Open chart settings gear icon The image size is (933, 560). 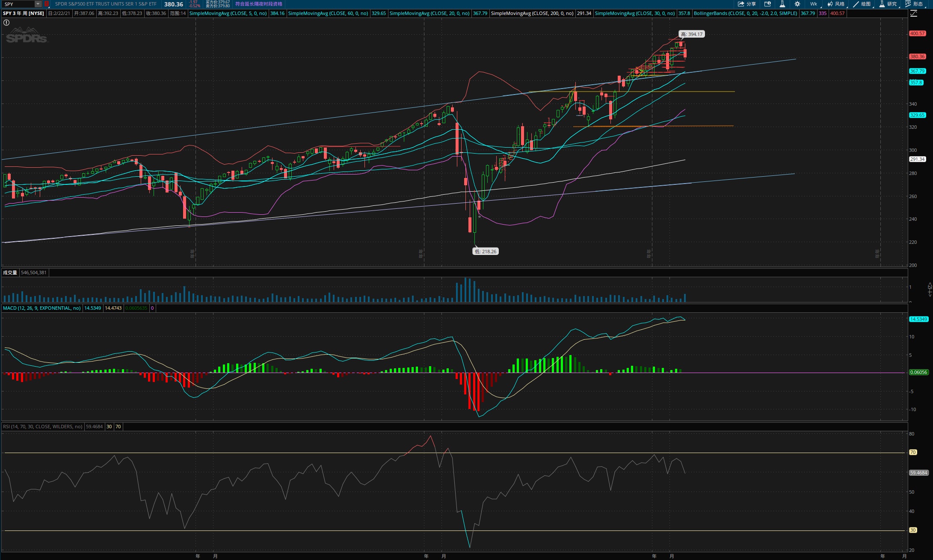pyautogui.click(x=797, y=4)
